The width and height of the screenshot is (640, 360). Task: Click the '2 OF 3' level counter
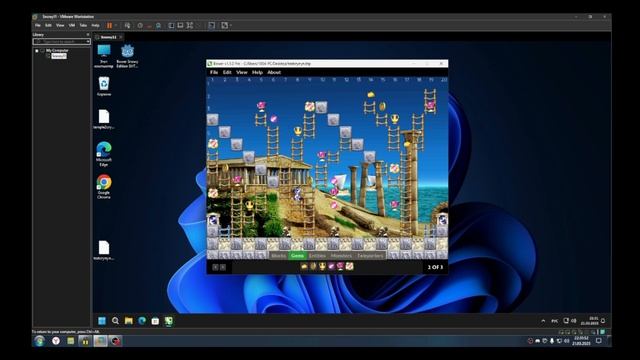435,267
